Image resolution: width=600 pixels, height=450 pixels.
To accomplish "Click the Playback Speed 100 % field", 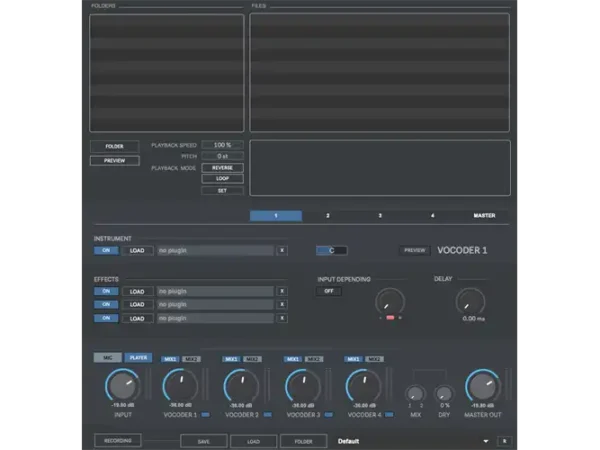I will pos(222,145).
